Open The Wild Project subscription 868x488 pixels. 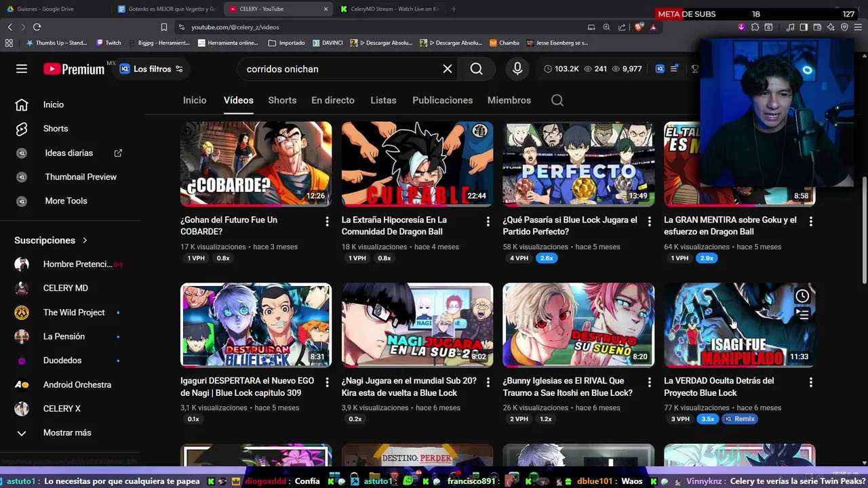tap(71, 312)
